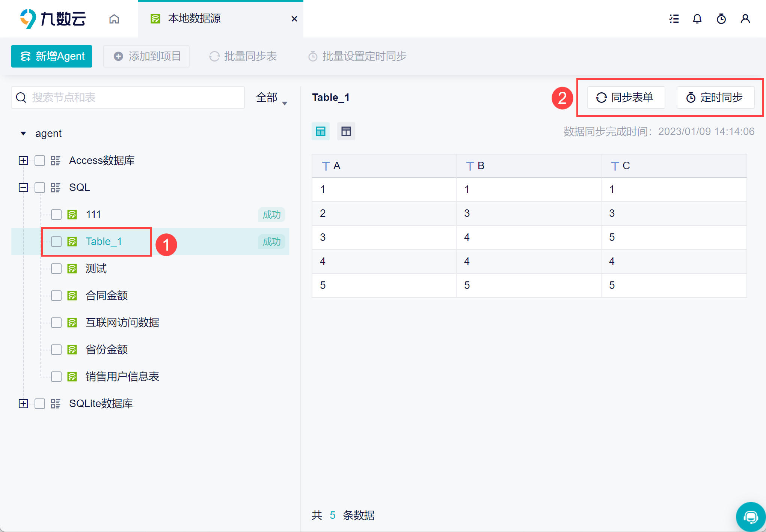Collapse the SQL node
Viewport: 766px width, 532px height.
point(23,188)
